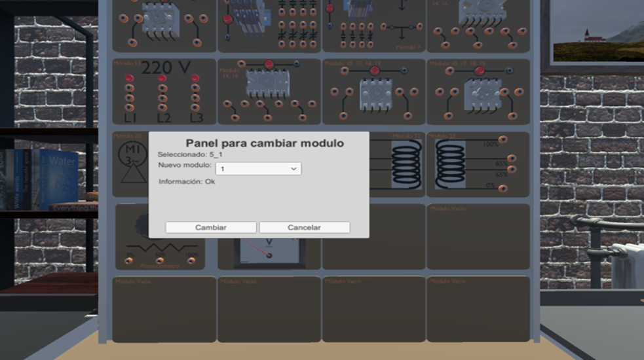The width and height of the screenshot is (644, 360).
Task: Click red indicator on Módulo 14, 16 relay
Action: [x=269, y=64]
